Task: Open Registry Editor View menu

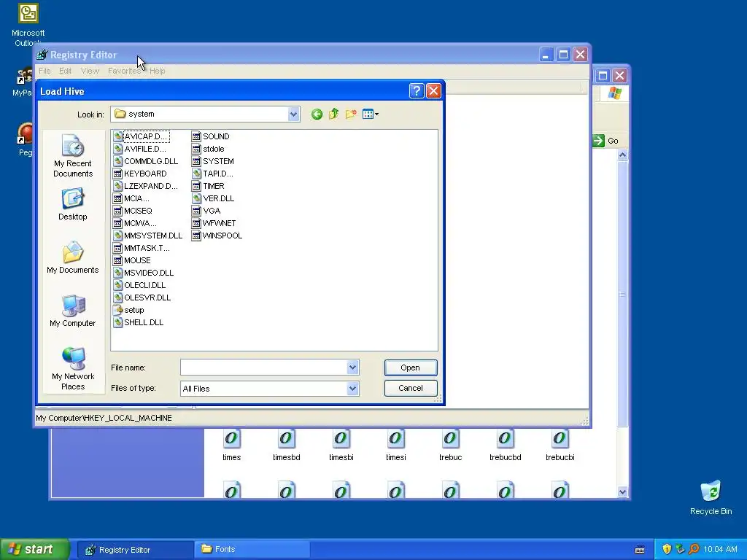Action: (x=90, y=71)
